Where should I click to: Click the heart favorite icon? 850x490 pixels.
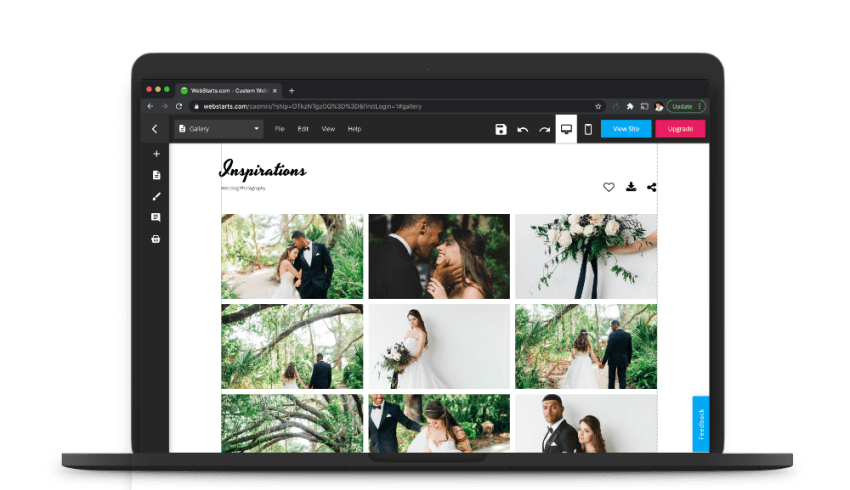[x=609, y=187]
